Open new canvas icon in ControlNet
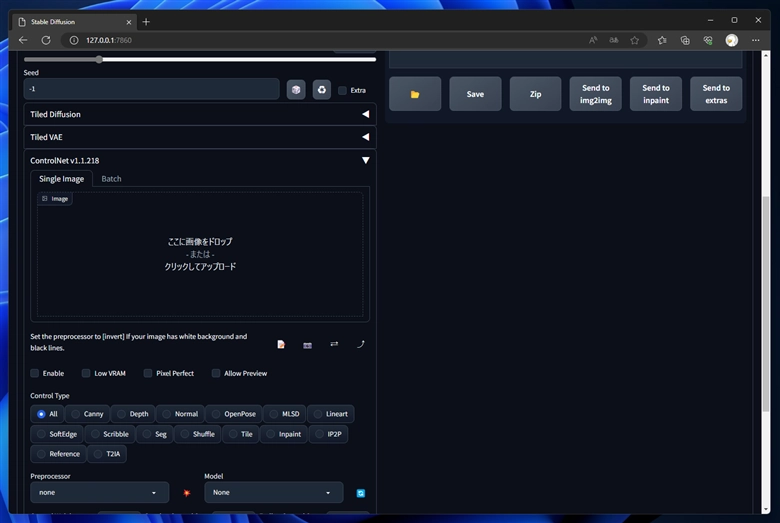 [x=281, y=344]
